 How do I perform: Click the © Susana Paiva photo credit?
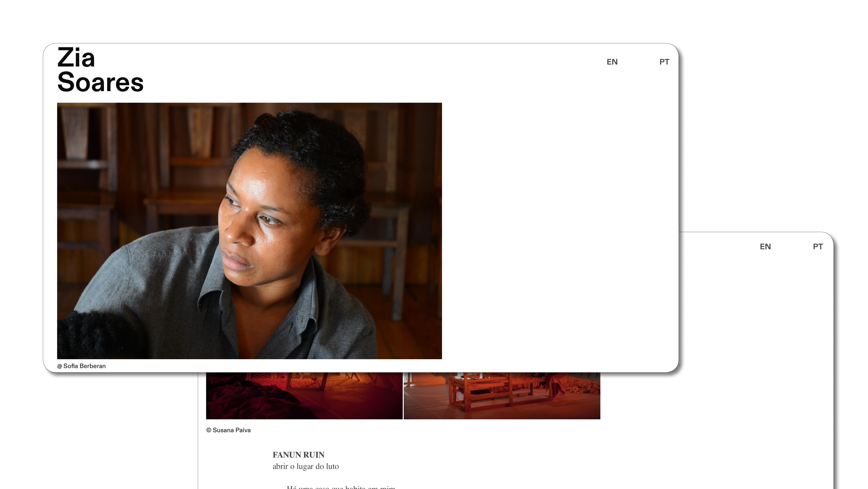[x=228, y=430]
